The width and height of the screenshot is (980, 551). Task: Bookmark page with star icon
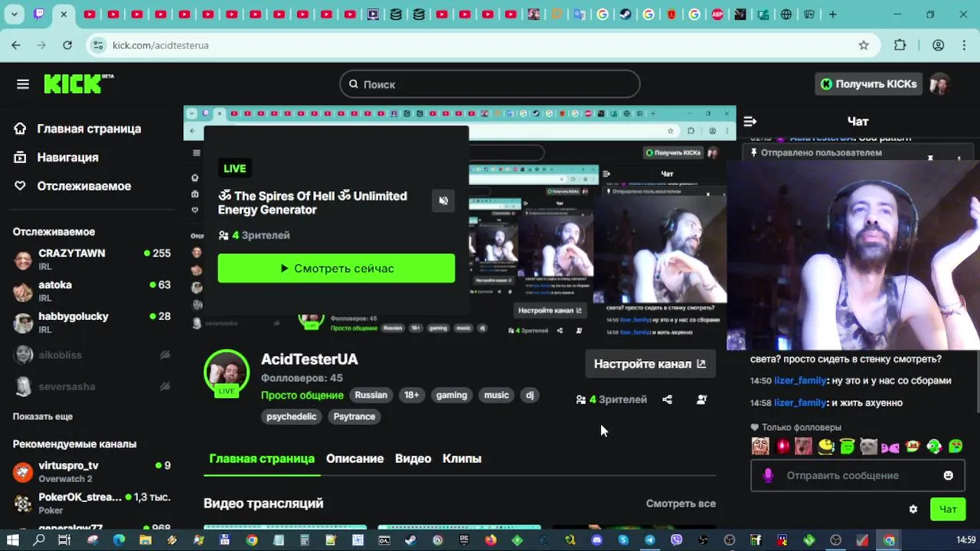[x=864, y=45]
